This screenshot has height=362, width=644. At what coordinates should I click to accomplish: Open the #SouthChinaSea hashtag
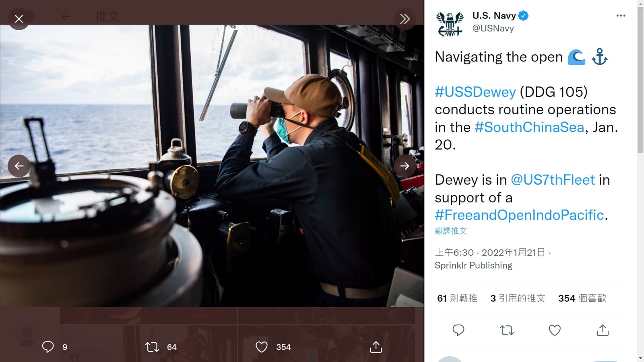(x=529, y=128)
